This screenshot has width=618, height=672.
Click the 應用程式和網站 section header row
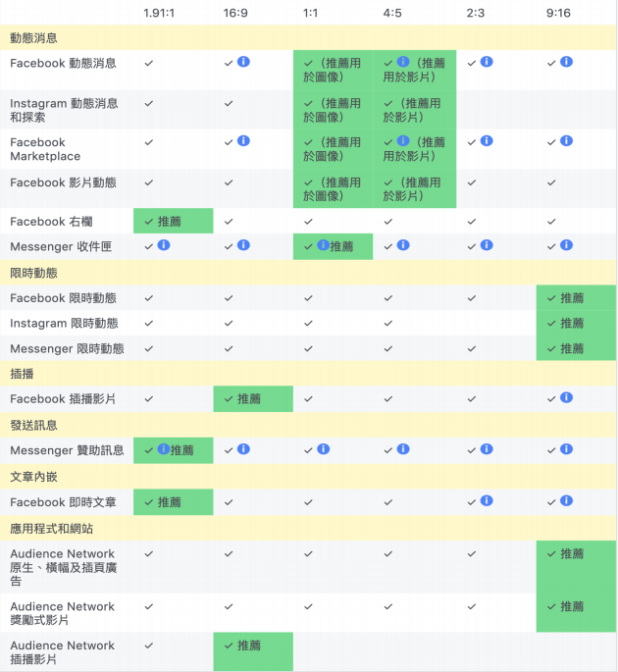pyautogui.click(x=309, y=528)
